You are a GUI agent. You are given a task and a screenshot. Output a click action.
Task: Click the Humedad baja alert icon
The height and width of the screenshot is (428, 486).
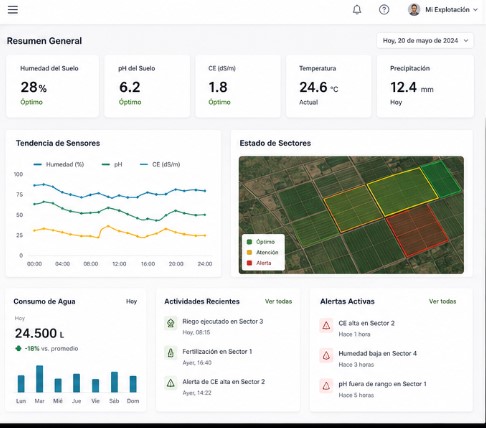pos(326,355)
